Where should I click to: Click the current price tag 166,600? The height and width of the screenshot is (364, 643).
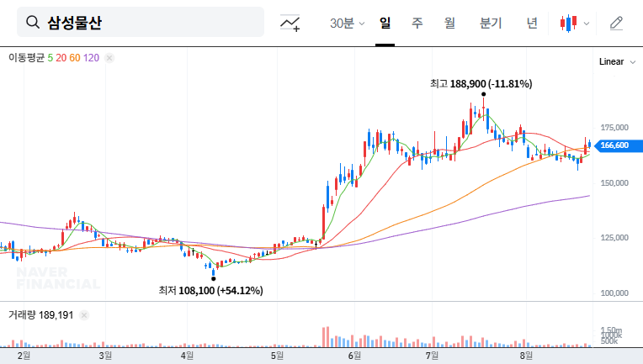pos(618,145)
